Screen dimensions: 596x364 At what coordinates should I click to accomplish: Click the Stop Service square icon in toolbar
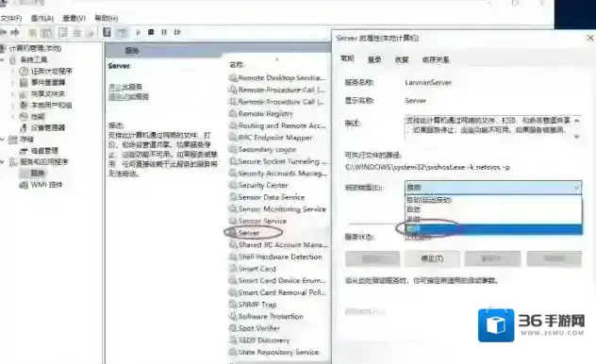tap(151, 32)
